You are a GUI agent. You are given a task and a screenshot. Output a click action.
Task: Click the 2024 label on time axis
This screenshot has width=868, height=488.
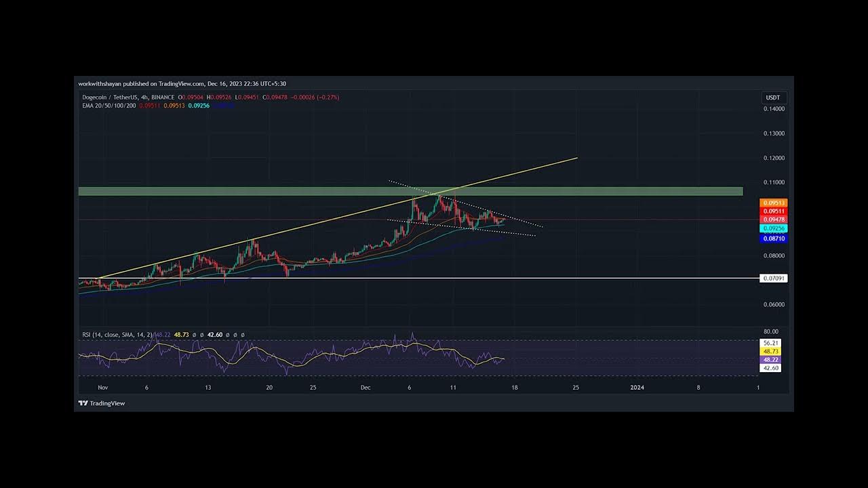point(637,388)
